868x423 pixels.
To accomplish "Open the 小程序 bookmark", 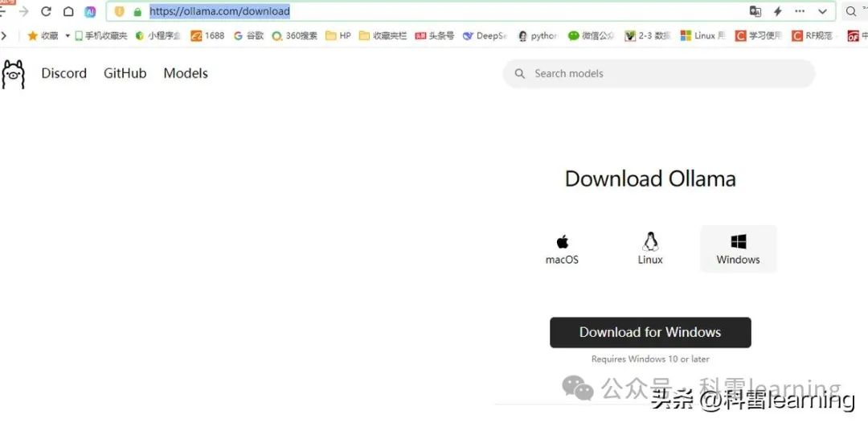I will tap(158, 35).
